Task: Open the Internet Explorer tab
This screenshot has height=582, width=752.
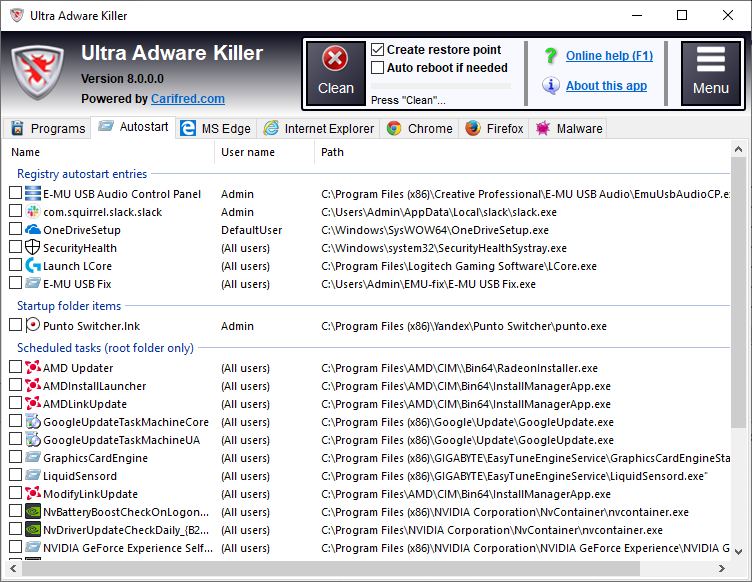Action: 318,128
